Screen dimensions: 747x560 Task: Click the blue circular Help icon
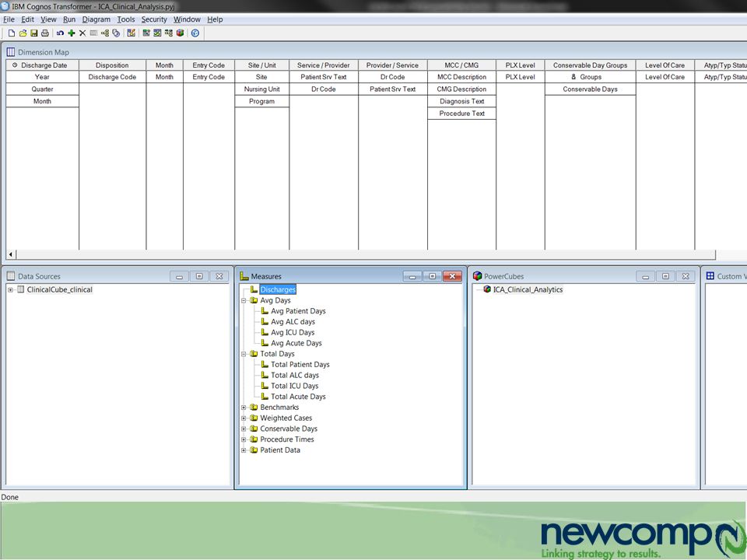tap(195, 33)
